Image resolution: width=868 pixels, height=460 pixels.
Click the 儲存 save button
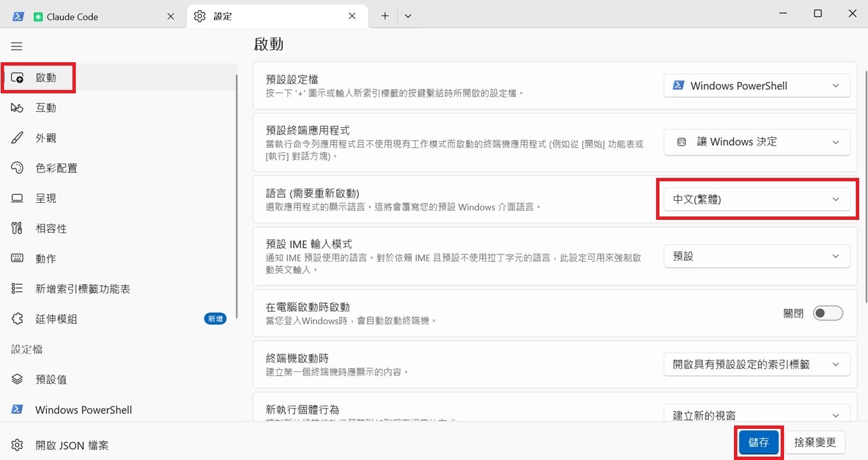click(758, 442)
